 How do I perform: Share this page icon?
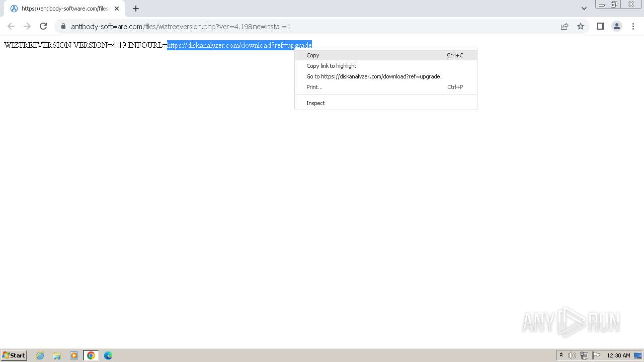click(x=565, y=26)
